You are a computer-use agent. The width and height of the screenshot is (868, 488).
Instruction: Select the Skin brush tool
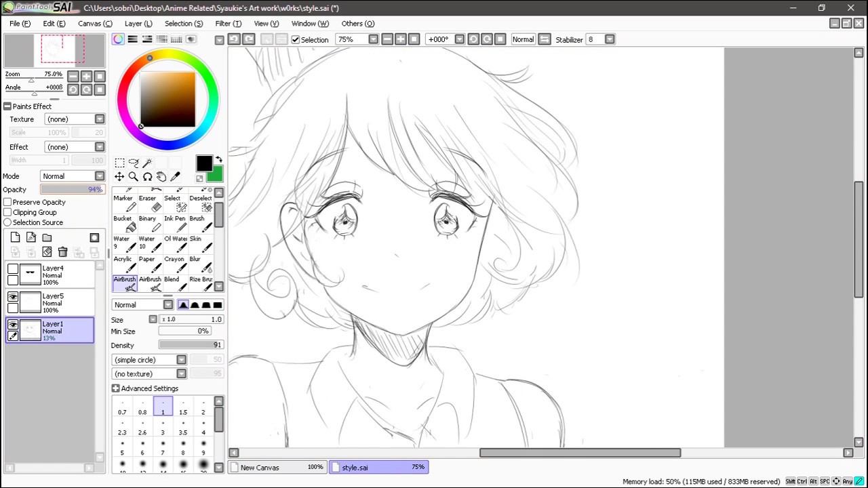(x=200, y=244)
